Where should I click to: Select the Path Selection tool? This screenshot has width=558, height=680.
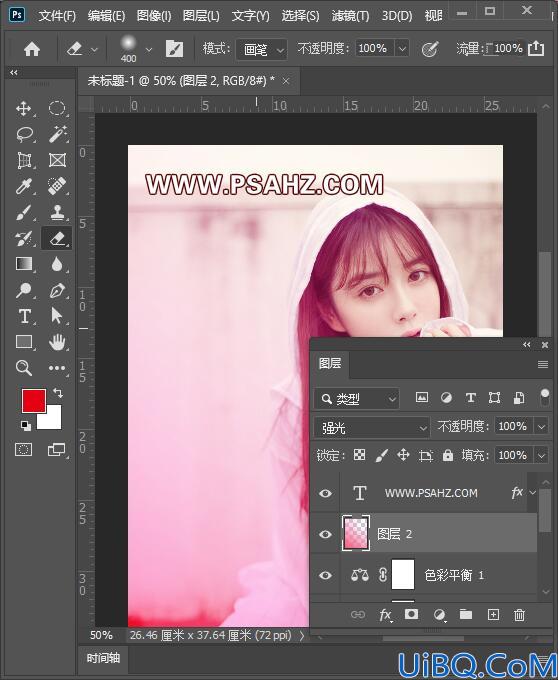(57, 316)
